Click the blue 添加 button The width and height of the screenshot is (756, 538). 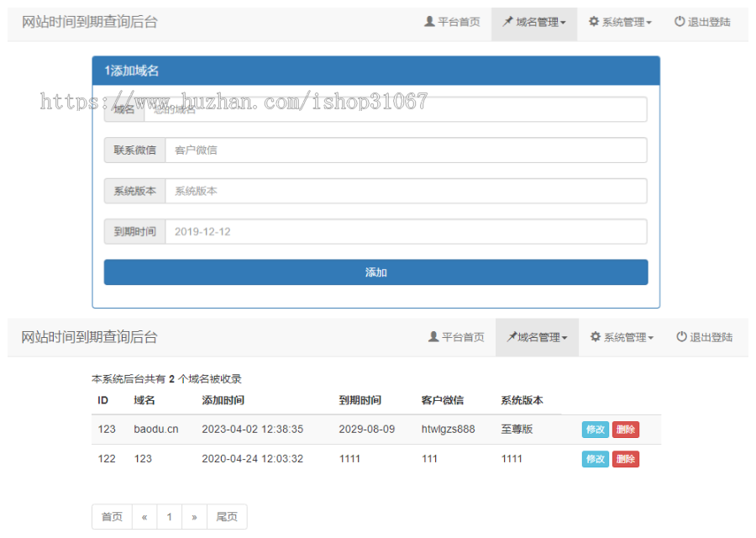(x=375, y=272)
